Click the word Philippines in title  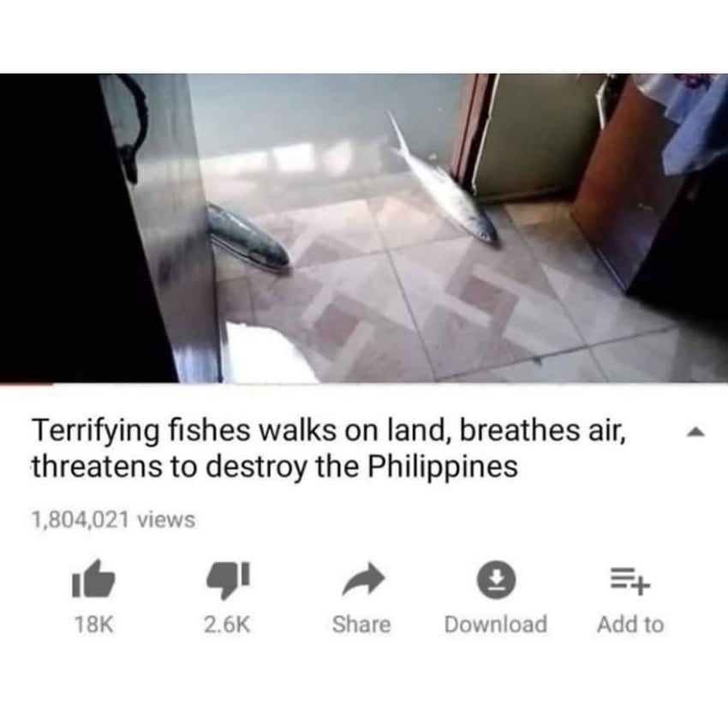tap(443, 467)
